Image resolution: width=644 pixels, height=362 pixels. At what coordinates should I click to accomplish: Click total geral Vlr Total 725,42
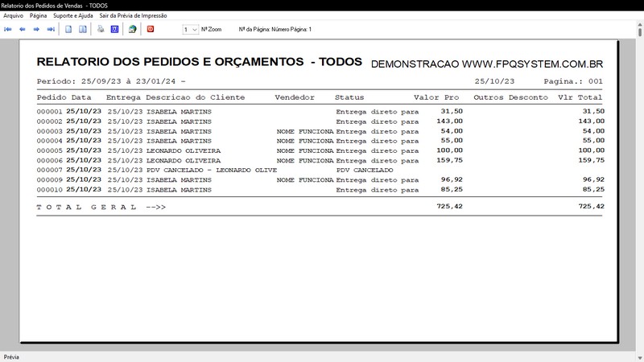(x=592, y=207)
